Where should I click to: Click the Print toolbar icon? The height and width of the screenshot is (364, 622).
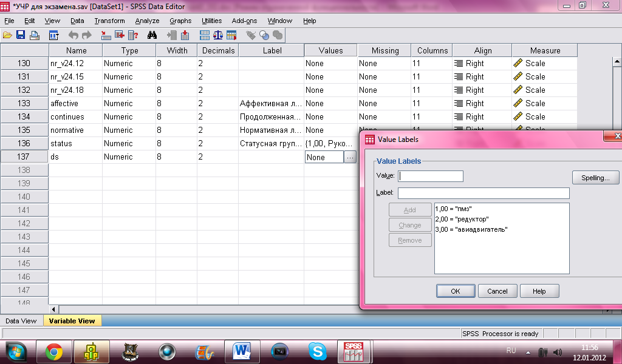pos(35,35)
